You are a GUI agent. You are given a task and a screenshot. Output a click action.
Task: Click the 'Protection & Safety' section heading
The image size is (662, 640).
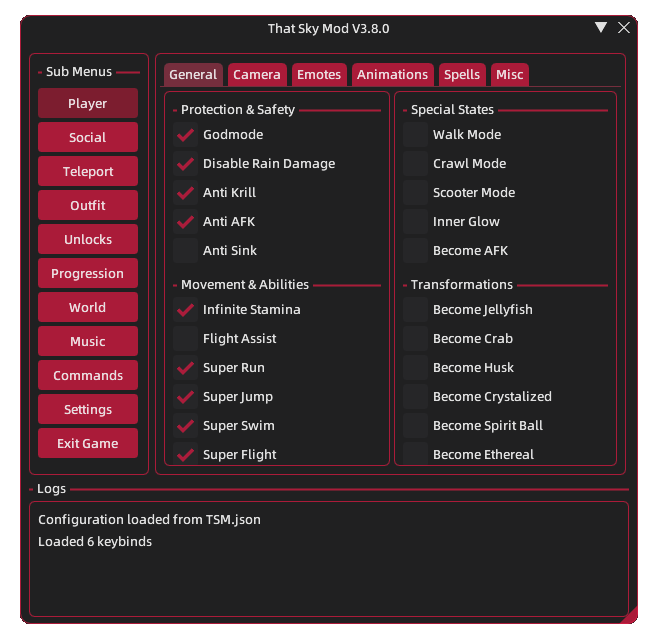238,110
